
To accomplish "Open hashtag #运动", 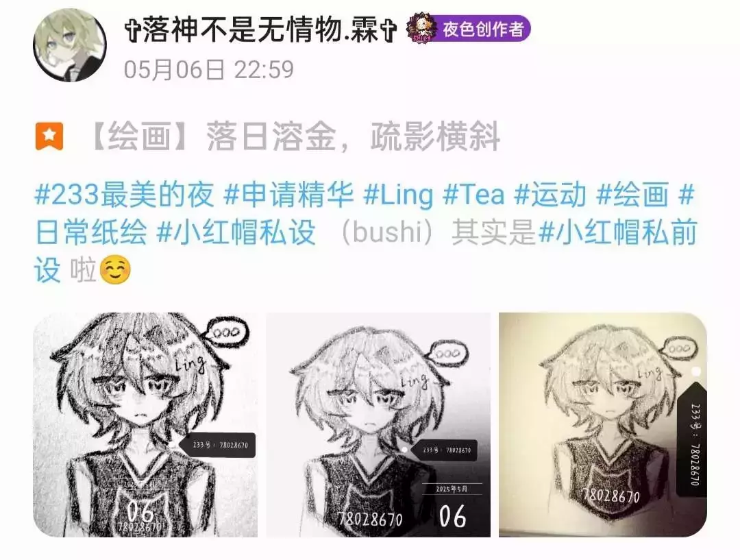I will [x=550, y=195].
